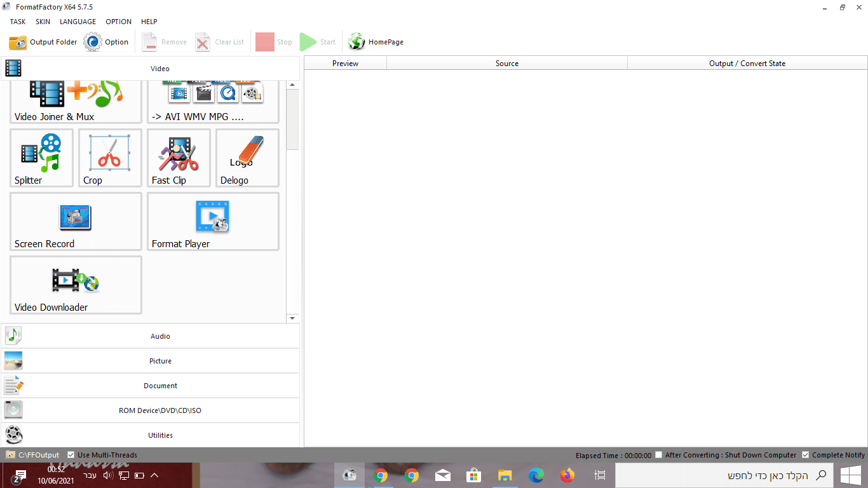Click the FormatFactory taskbar icon
Image resolution: width=868 pixels, height=488 pixels.
(x=349, y=475)
